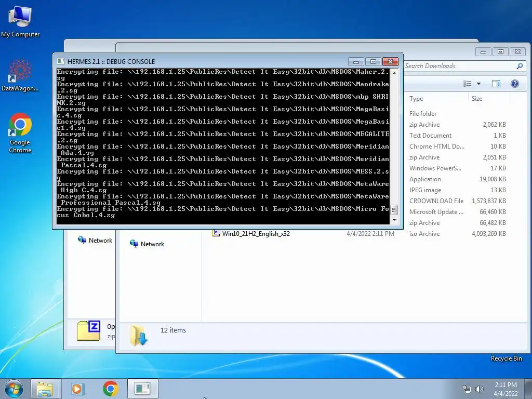Toggle the preview pane button
The height and width of the screenshot is (399, 532).
[496, 84]
